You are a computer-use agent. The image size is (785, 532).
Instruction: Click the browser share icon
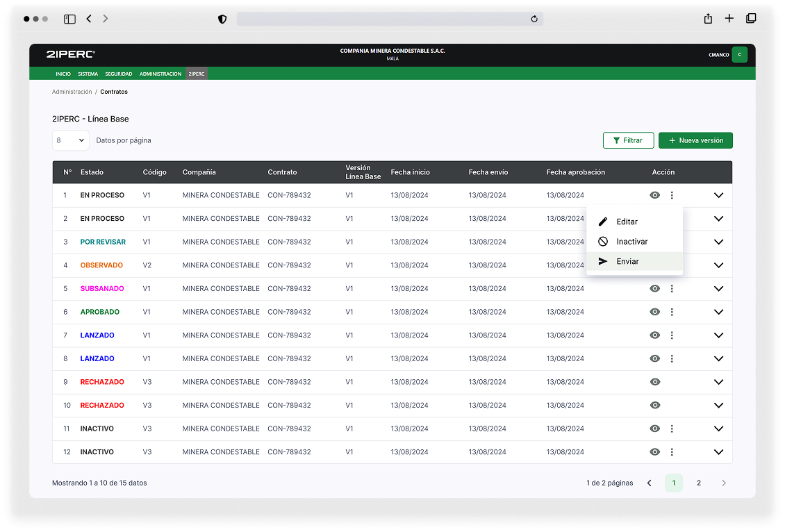(x=708, y=19)
